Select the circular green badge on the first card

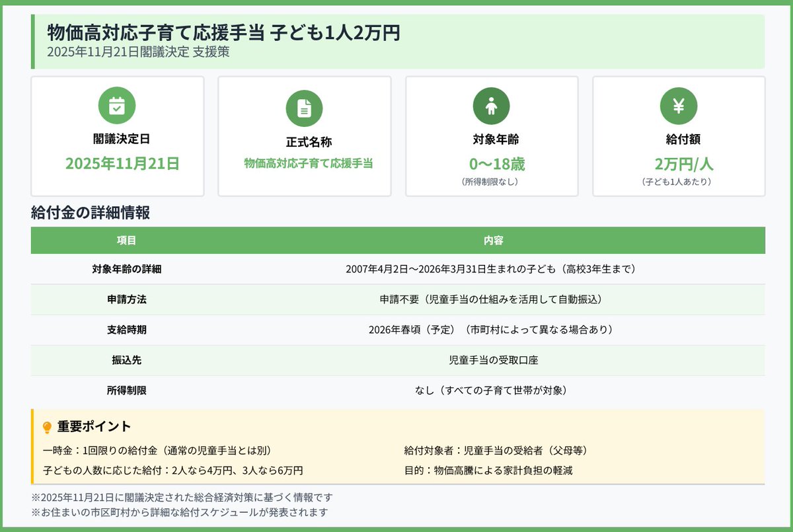[x=117, y=105]
